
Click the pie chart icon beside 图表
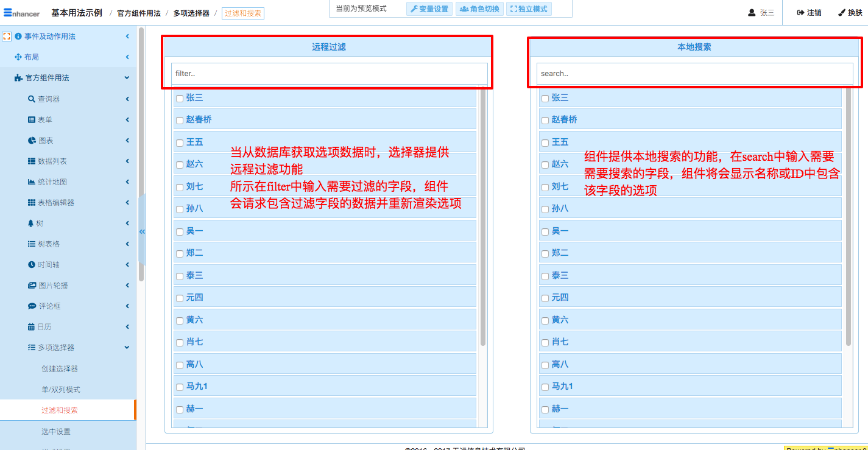coord(32,141)
